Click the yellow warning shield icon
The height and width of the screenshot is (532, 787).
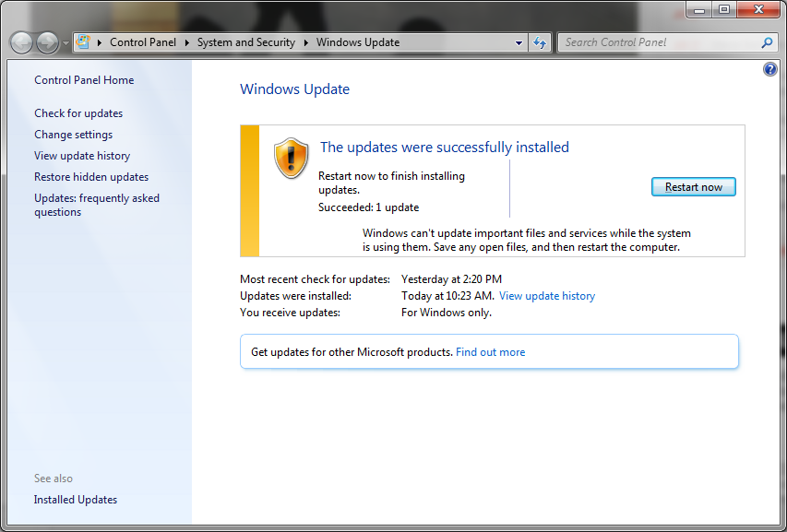pyautogui.click(x=292, y=159)
